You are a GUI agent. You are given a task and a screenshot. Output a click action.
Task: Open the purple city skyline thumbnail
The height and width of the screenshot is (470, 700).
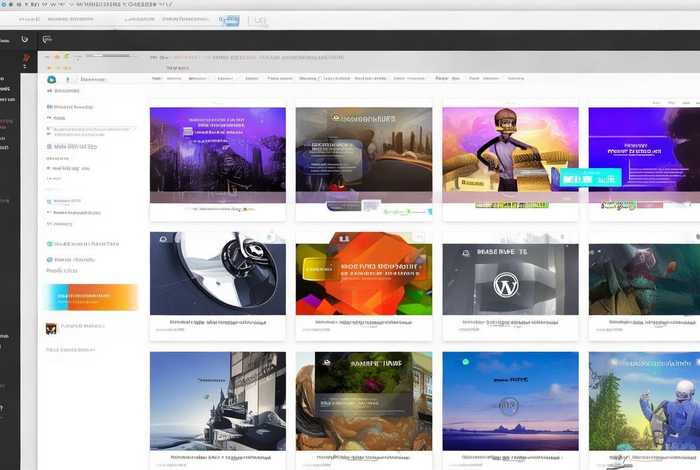tap(217, 155)
